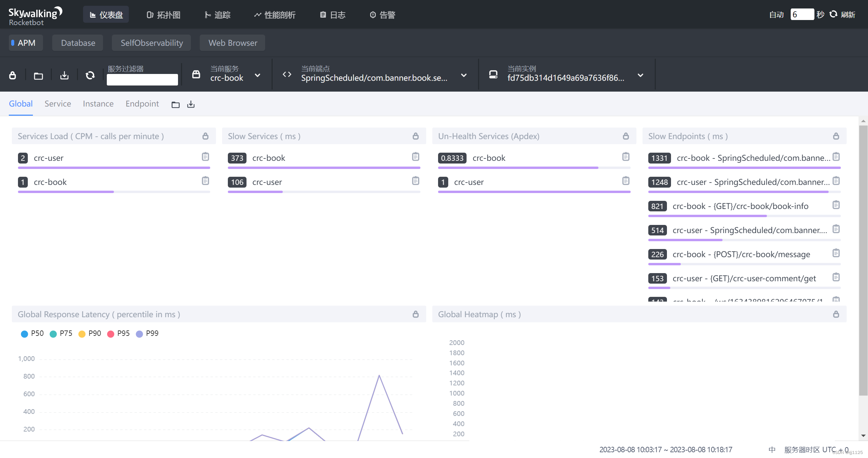Open the 拓扑图 topology menu
Image resolution: width=868 pixels, height=458 pixels.
click(163, 15)
